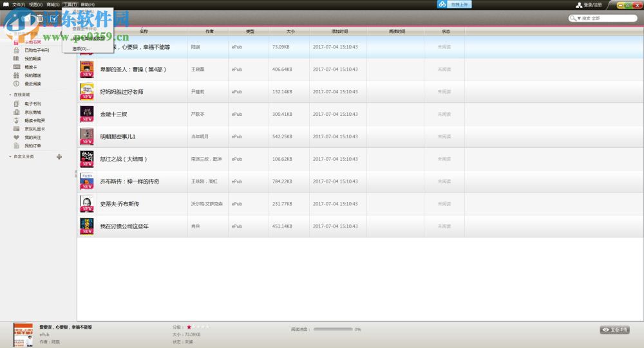Select the book title 好妈妈胜过好老师
Viewport: 644px width, 348px height.
[122, 92]
